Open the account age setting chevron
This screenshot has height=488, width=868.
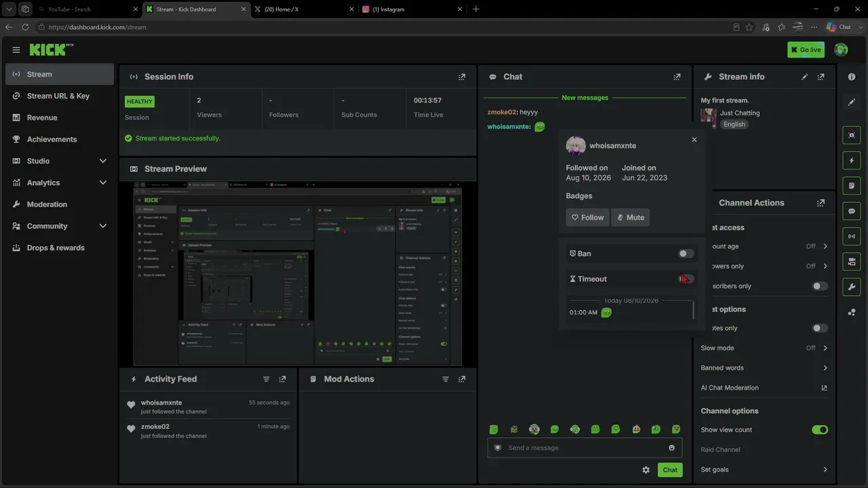point(825,247)
